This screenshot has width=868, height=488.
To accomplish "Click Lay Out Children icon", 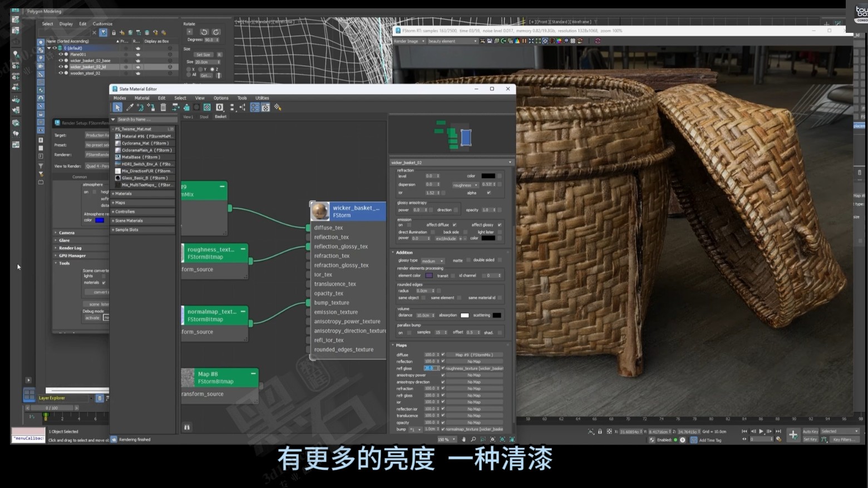I will pos(243,107).
